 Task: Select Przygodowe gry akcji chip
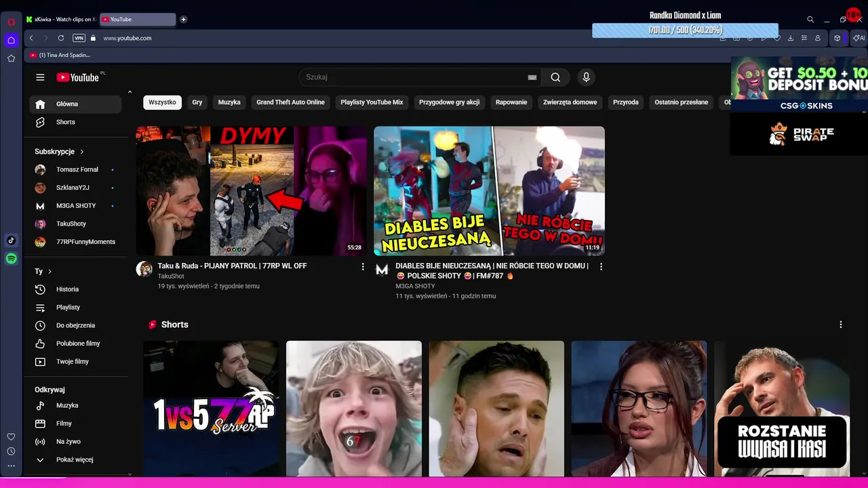450,102
